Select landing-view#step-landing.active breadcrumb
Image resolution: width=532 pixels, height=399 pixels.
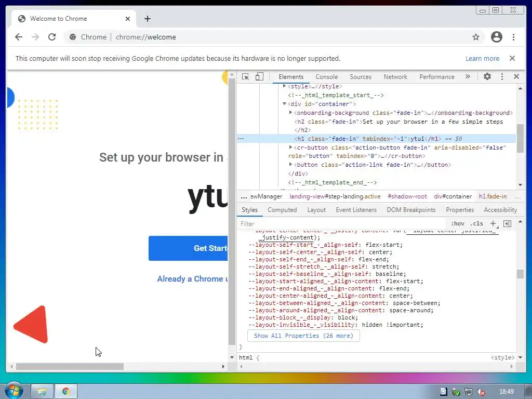335,196
